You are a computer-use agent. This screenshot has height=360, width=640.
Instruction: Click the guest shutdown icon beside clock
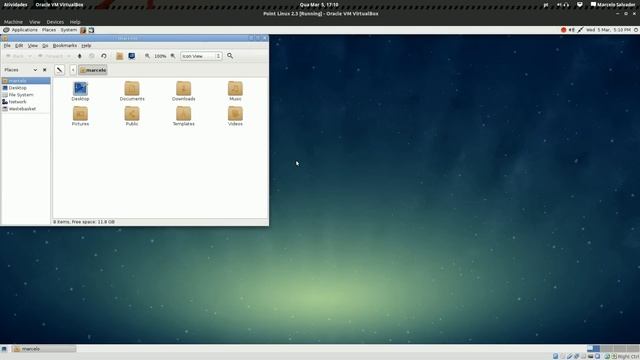tap(636, 30)
